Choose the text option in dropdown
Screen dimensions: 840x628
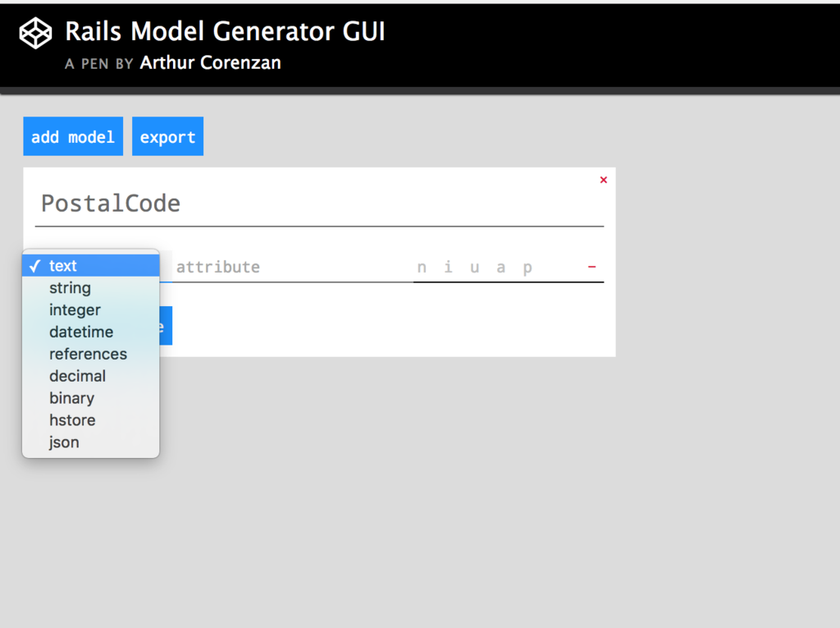click(x=90, y=265)
